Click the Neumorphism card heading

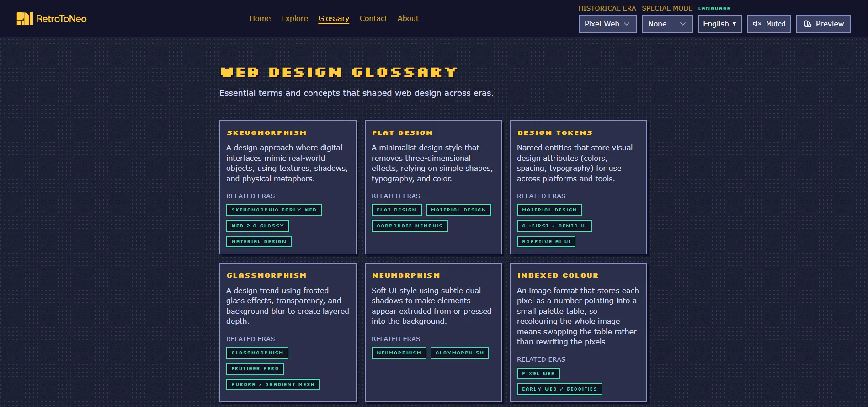406,275
